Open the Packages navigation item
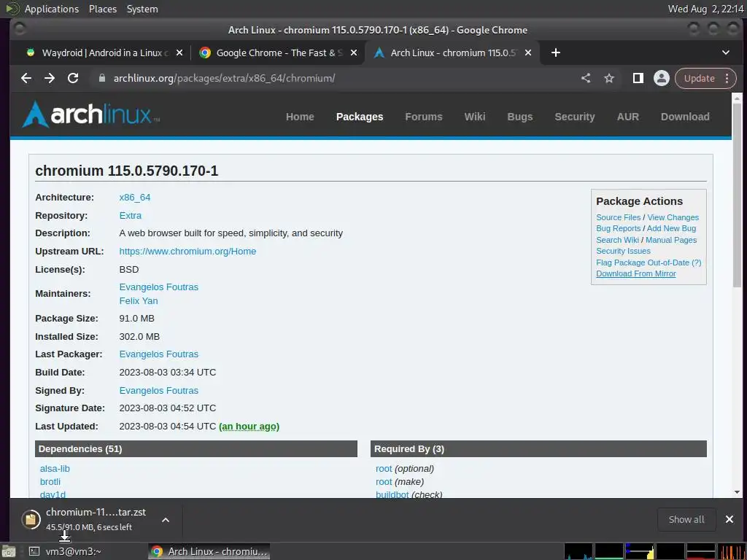The width and height of the screenshot is (747, 560). [360, 117]
